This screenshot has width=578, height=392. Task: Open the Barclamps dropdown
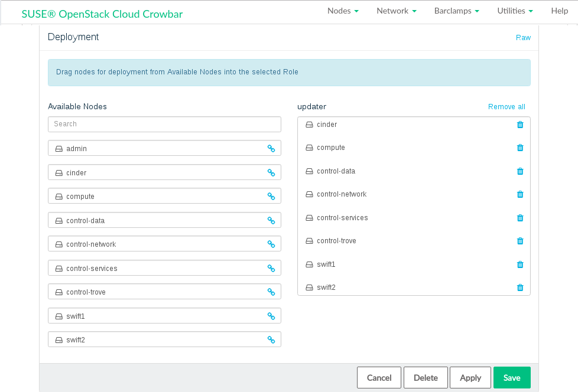(x=456, y=11)
